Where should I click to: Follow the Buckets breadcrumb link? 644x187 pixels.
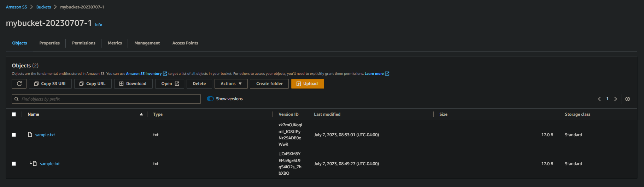43,7
